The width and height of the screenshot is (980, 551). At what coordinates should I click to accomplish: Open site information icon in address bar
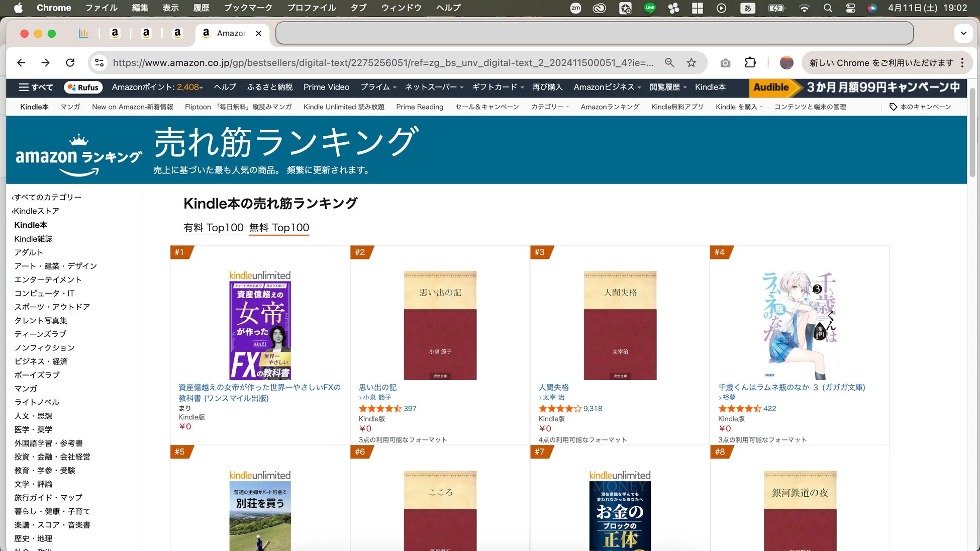coord(100,63)
